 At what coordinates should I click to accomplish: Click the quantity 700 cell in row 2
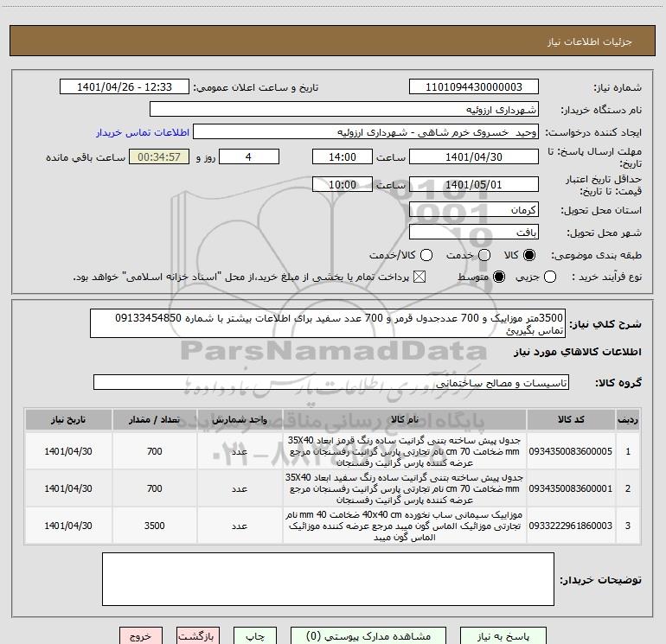[x=155, y=488]
